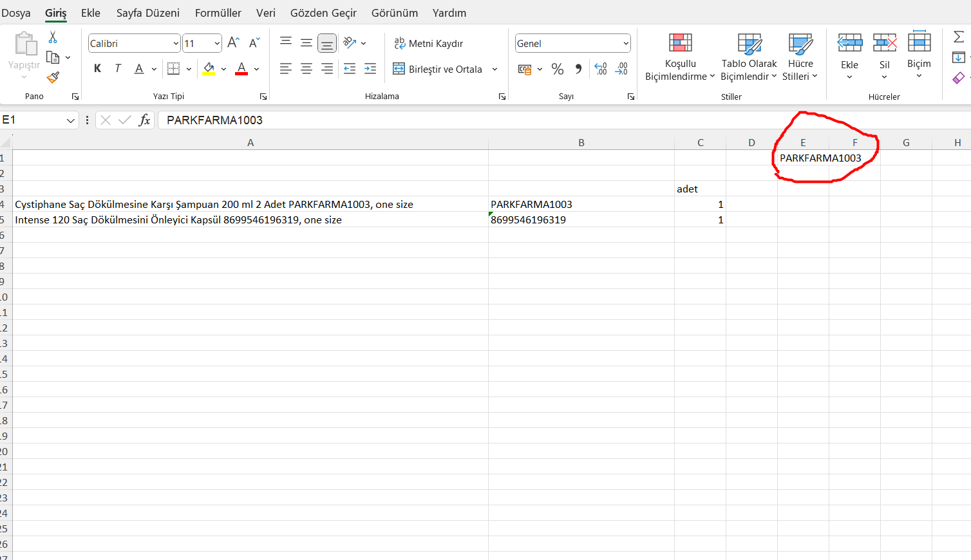The width and height of the screenshot is (971, 560).
Task: Increase decimal places icon
Action: click(x=601, y=69)
